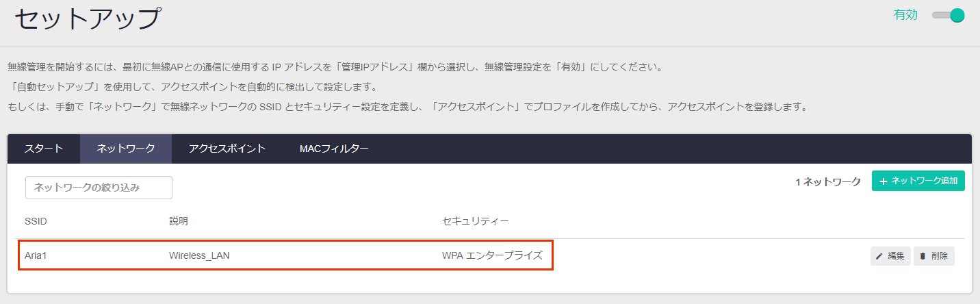Screen dimensions: 980x304
Task: Select the ネットワーク tab
Action: tap(126, 149)
